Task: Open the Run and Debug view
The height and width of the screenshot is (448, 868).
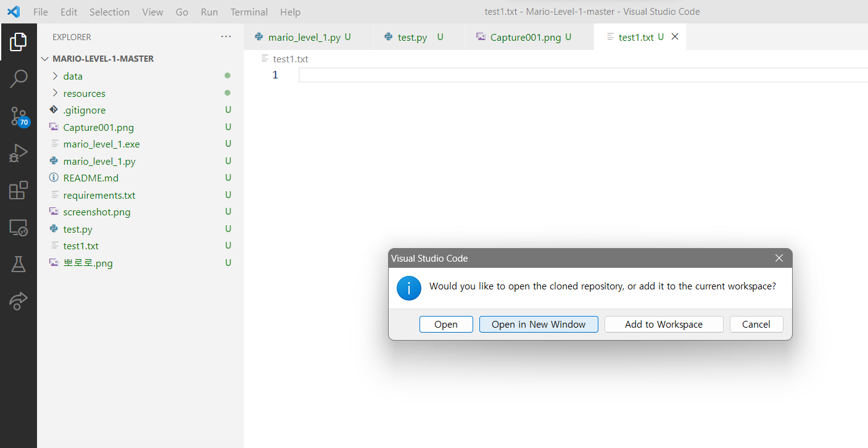Action: pos(19,153)
